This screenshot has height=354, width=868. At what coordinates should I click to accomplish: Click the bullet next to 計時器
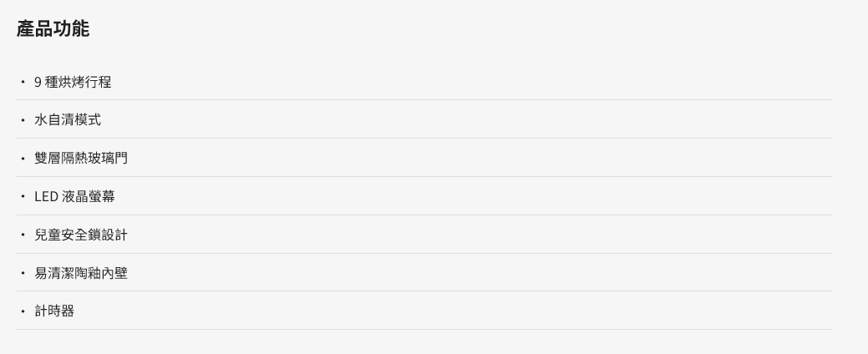[23, 311]
